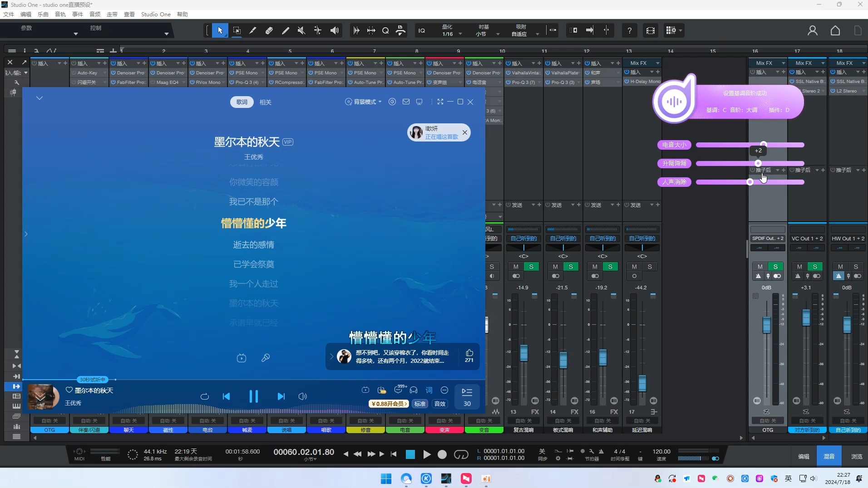The height and width of the screenshot is (488, 868).
Task: Open the comments icon showing 999+
Action: click(399, 390)
